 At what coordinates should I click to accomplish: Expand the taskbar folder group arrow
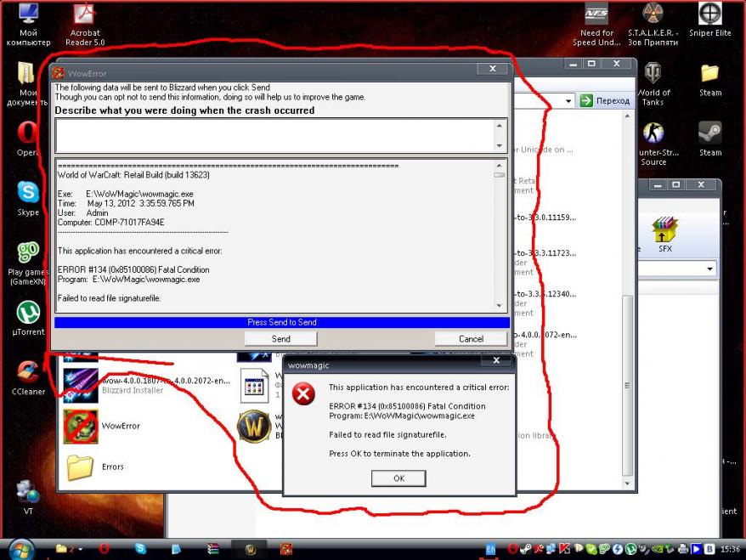[x=81, y=549]
